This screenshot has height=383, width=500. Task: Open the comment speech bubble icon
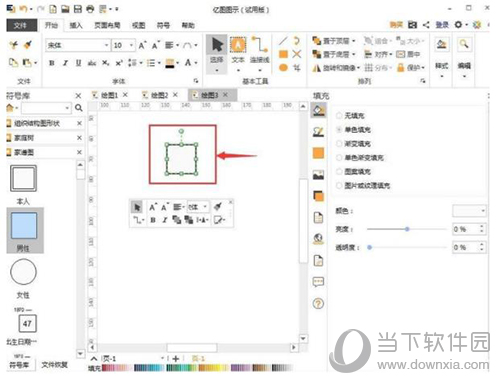tap(319, 282)
